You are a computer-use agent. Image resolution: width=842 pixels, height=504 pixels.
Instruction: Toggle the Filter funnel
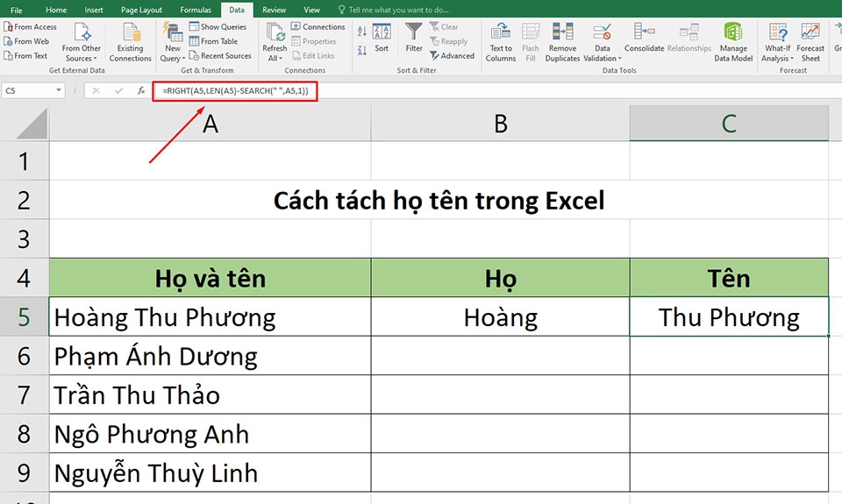[x=414, y=38]
